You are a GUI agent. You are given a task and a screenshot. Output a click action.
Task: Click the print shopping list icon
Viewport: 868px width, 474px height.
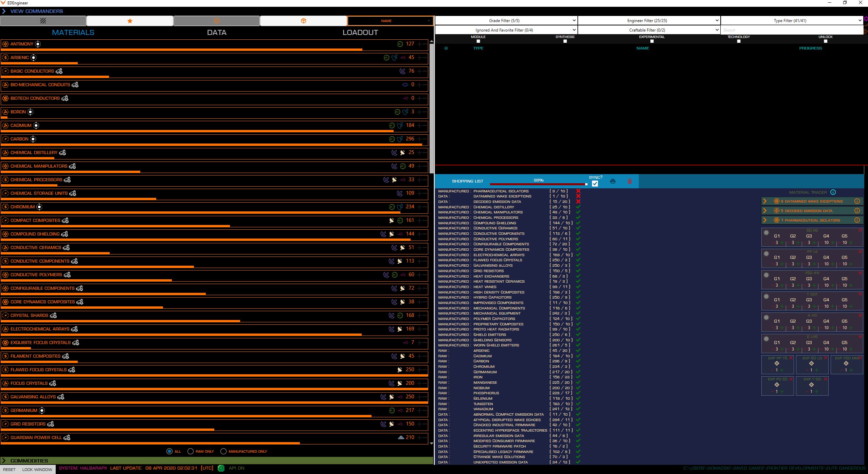point(613,181)
